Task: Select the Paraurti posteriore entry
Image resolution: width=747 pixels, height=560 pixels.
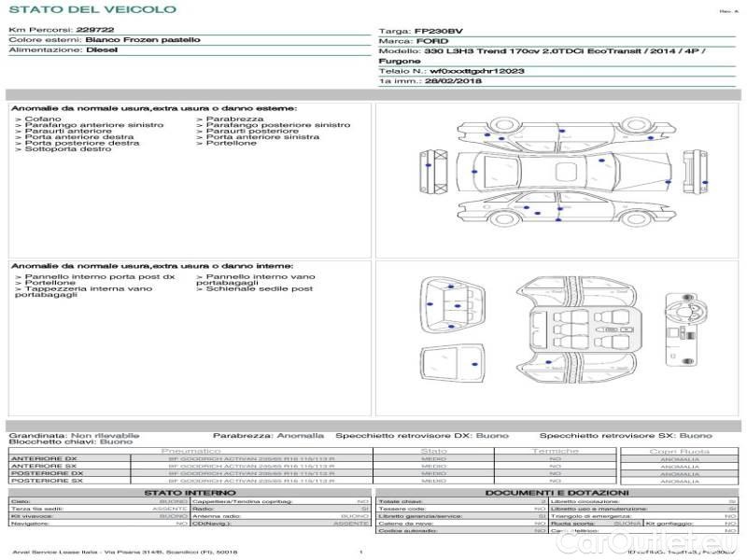Action: (247, 131)
